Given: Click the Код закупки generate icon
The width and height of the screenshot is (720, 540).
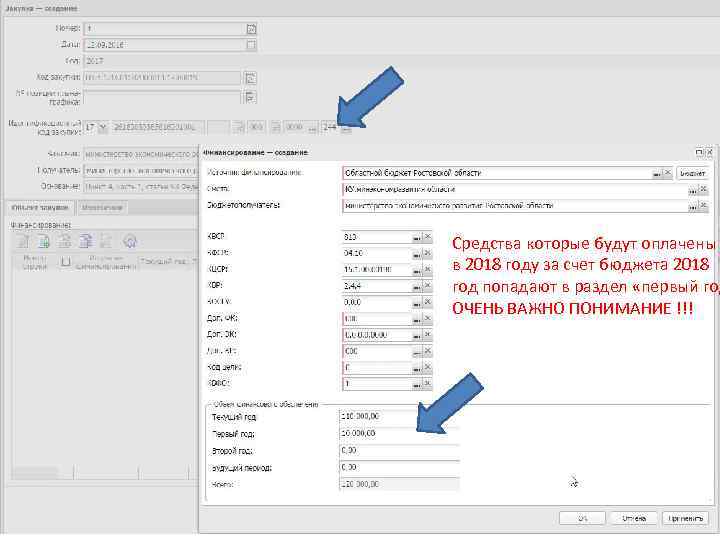Looking at the screenshot, I should click(250, 78).
